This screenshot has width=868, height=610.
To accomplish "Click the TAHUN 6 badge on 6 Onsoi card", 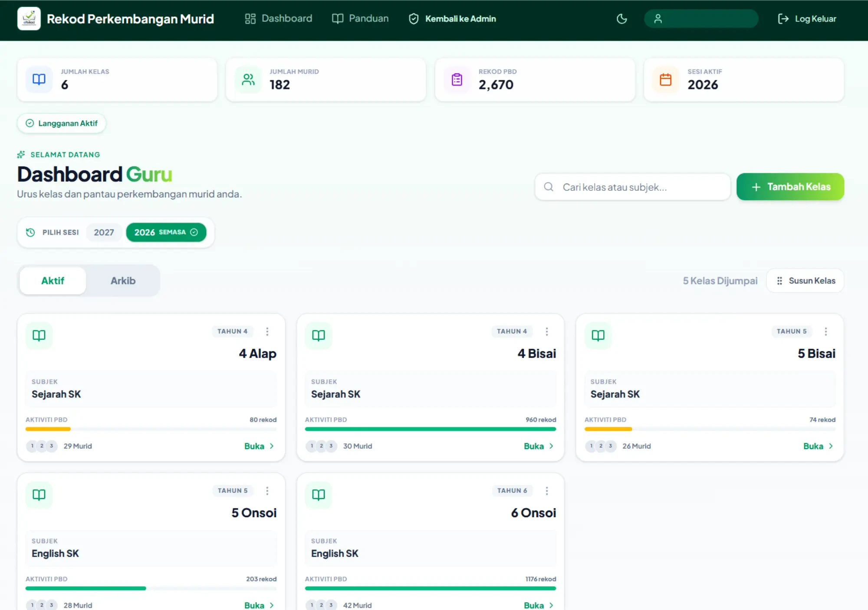I will (512, 491).
